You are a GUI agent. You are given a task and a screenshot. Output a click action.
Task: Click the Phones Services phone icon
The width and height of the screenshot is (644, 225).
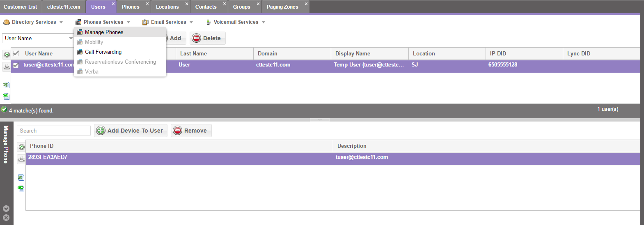click(78, 22)
